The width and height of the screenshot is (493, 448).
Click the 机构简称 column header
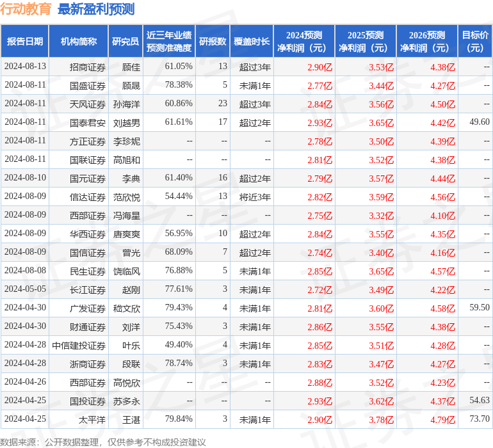(79, 41)
